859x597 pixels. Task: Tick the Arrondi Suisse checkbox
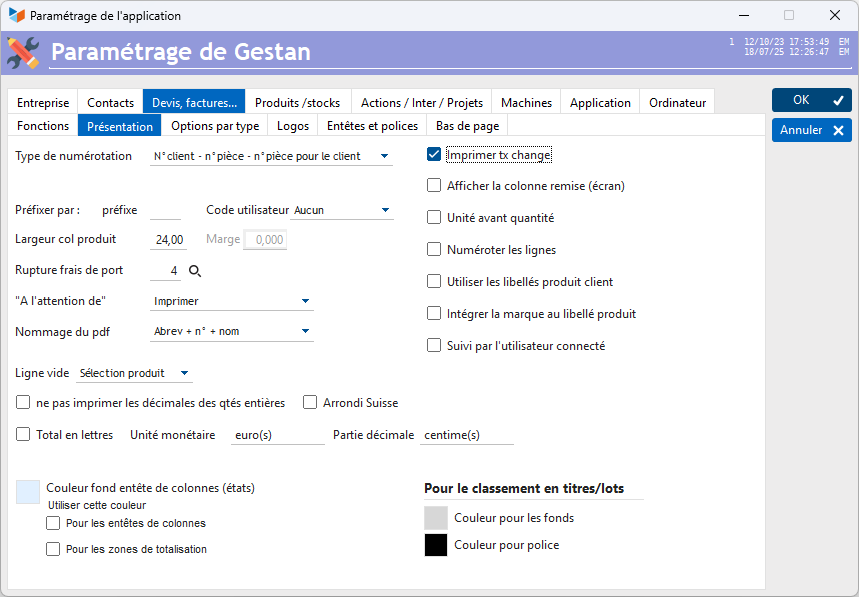(310, 403)
